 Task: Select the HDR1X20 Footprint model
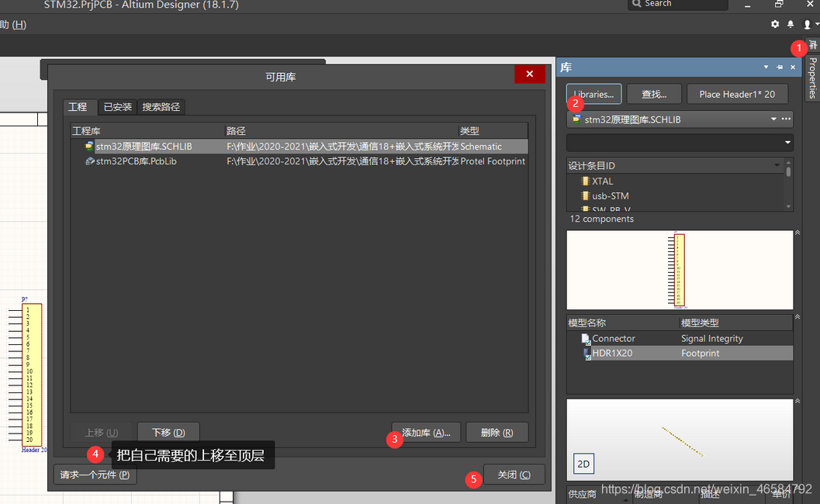click(680, 353)
